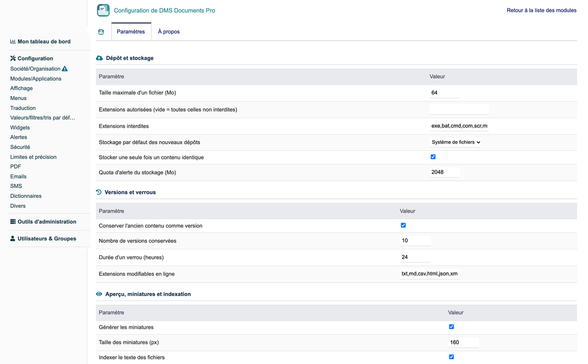Image resolution: width=588 pixels, height=364 pixels.
Task: Open the Dictionnaires link
Action: (x=26, y=196)
